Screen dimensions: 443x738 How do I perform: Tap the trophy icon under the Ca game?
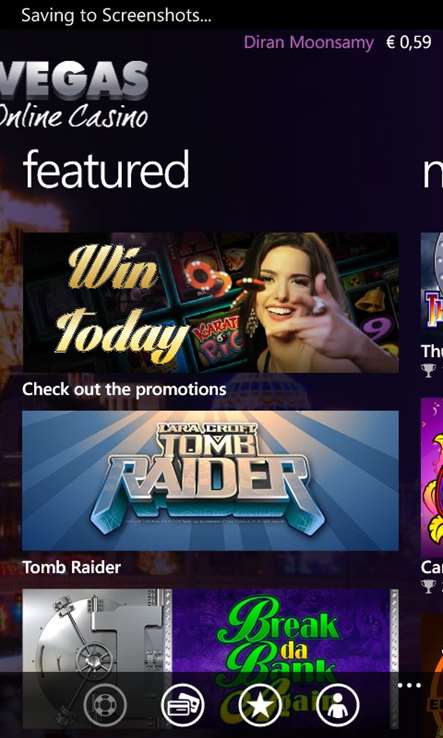coord(428,586)
